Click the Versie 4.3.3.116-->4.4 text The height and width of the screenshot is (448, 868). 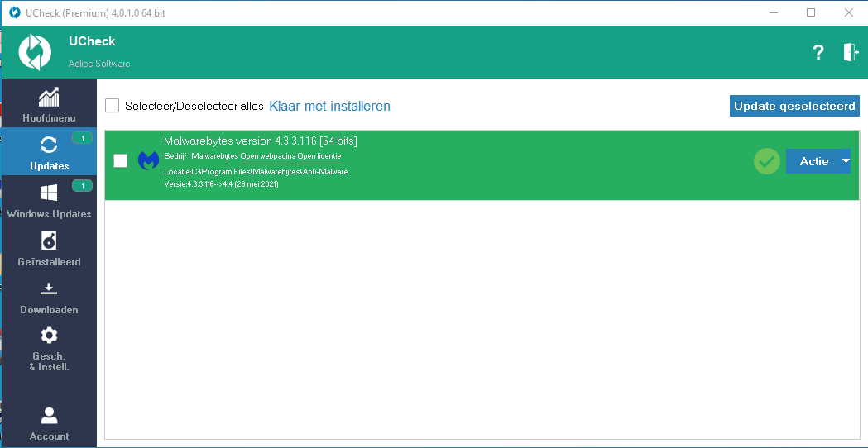tap(222, 184)
